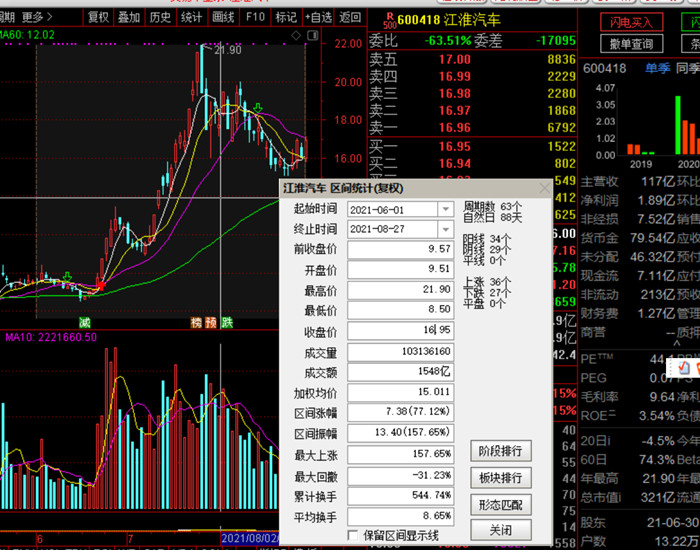Click the 开盘价 field showing 9.51

[400, 270]
